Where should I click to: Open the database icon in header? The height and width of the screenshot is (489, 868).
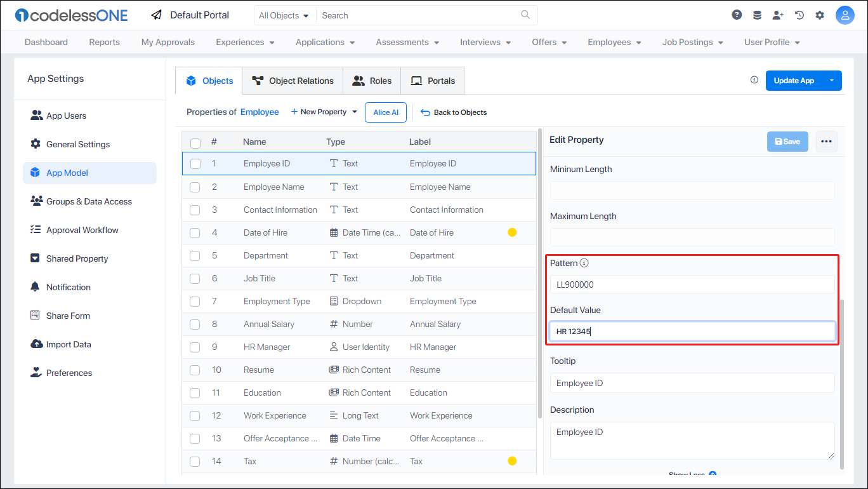[x=757, y=15]
